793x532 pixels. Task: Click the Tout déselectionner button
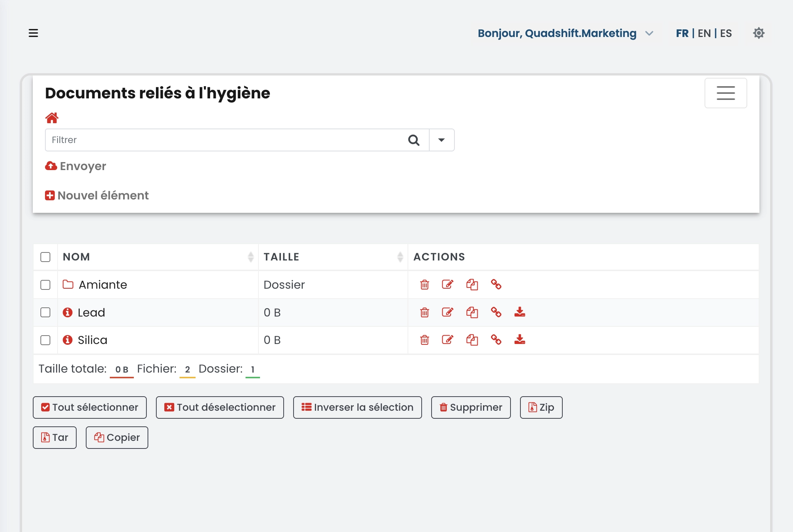point(220,407)
